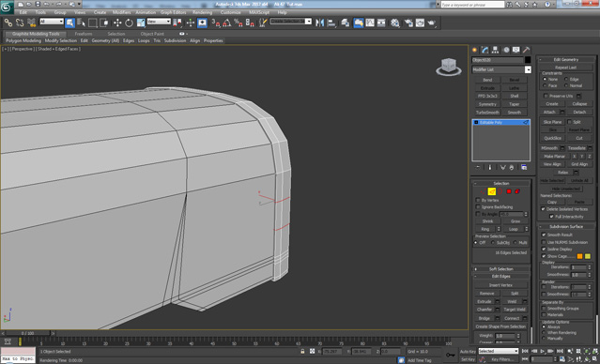Open the Create command panel tab
This screenshot has height=364, width=600.
(475, 50)
